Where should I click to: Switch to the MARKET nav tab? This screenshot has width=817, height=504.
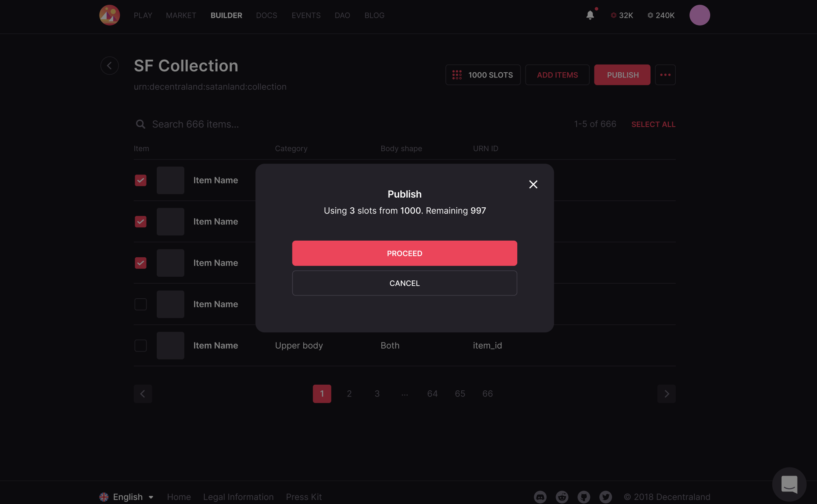tap(181, 15)
